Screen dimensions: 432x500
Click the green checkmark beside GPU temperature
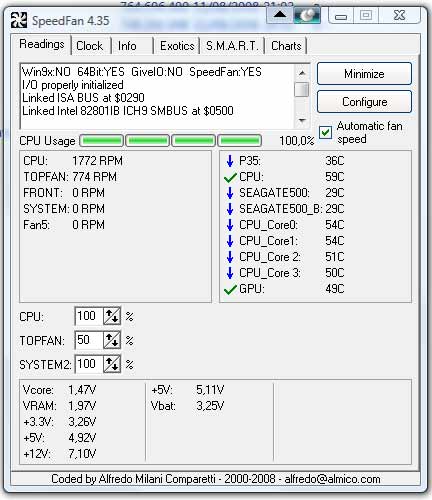point(230,289)
